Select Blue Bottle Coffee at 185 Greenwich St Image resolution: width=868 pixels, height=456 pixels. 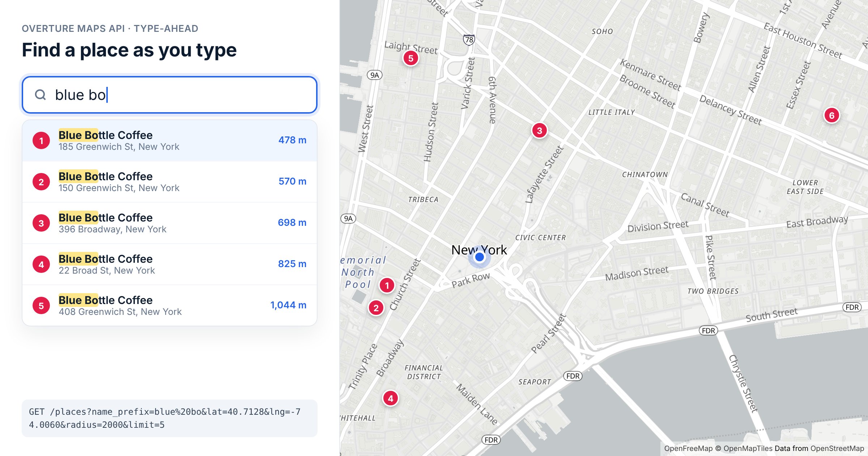(170, 140)
